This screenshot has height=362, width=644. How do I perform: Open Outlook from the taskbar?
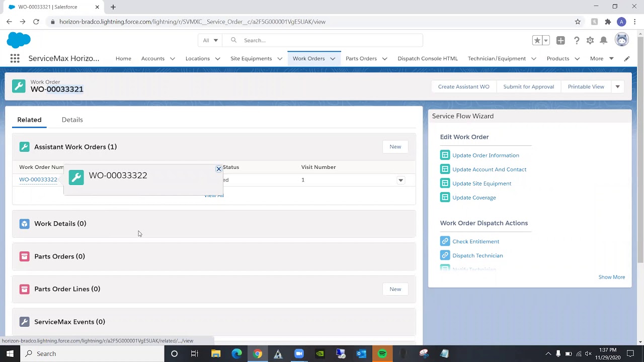[x=361, y=353]
